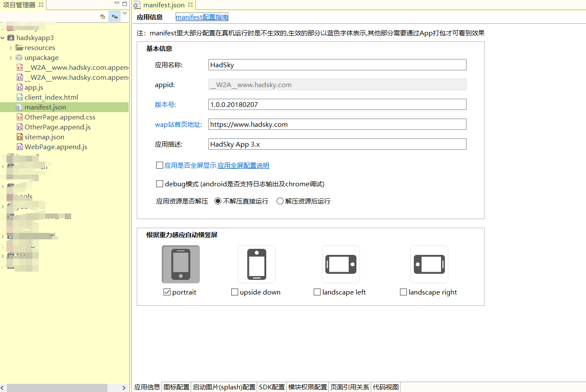Click the OtherPage.append.css file icon

pos(19,117)
